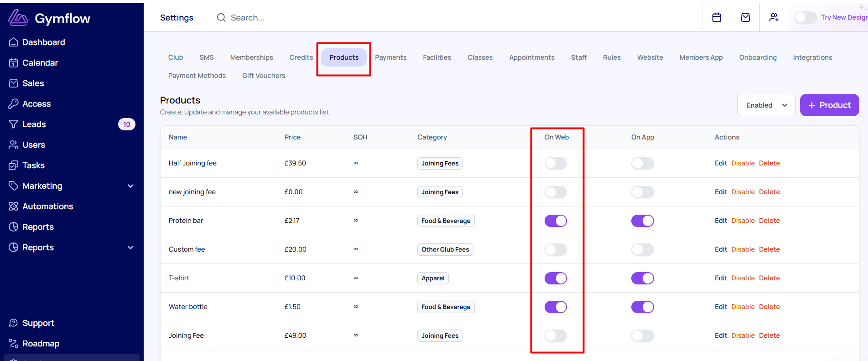Enable On App for new joining fee
This screenshot has height=361, width=868.
pyautogui.click(x=643, y=192)
